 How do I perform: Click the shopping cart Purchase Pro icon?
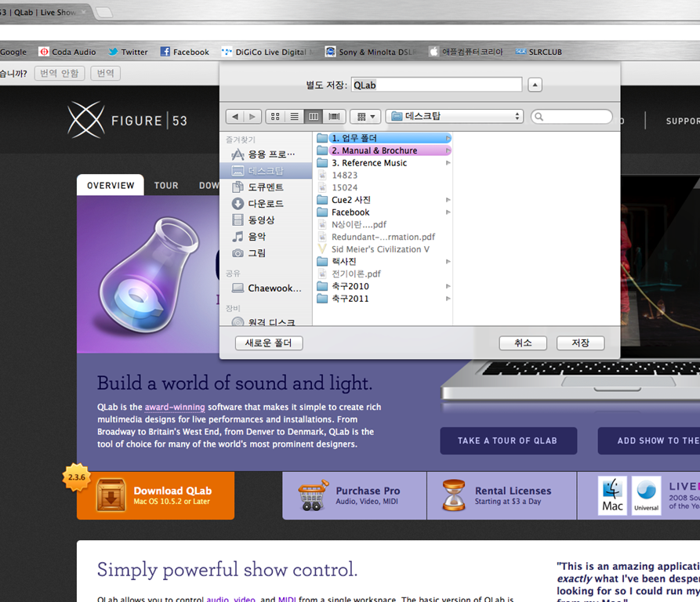coord(314,495)
